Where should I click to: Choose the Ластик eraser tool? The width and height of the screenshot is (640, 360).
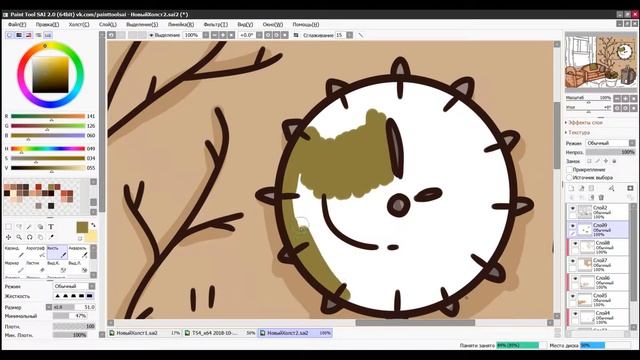[x=36, y=267]
